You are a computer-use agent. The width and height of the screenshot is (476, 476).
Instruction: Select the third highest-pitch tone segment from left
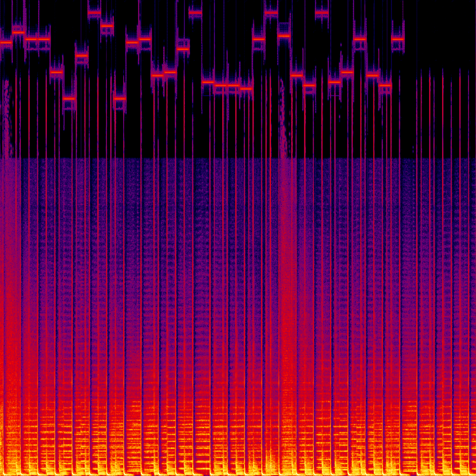tap(271, 13)
